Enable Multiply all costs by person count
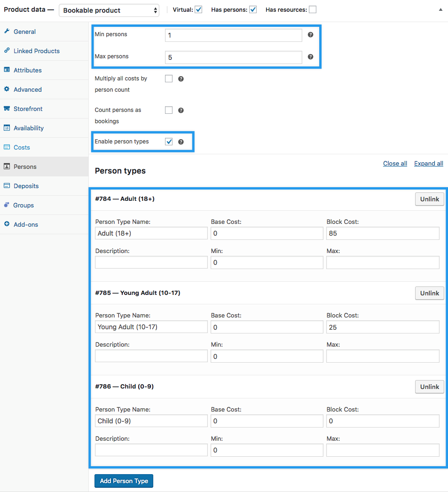 169,79
